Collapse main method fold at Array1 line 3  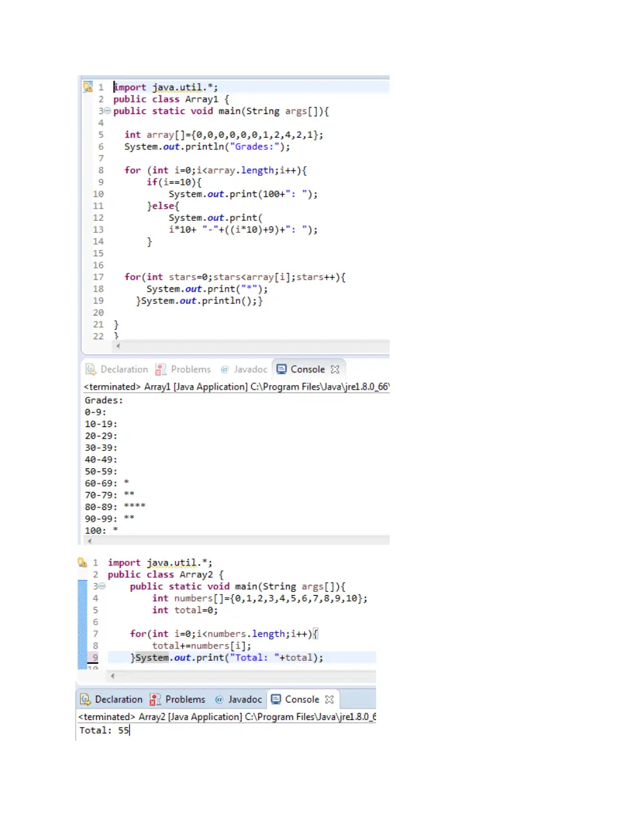click(x=108, y=111)
